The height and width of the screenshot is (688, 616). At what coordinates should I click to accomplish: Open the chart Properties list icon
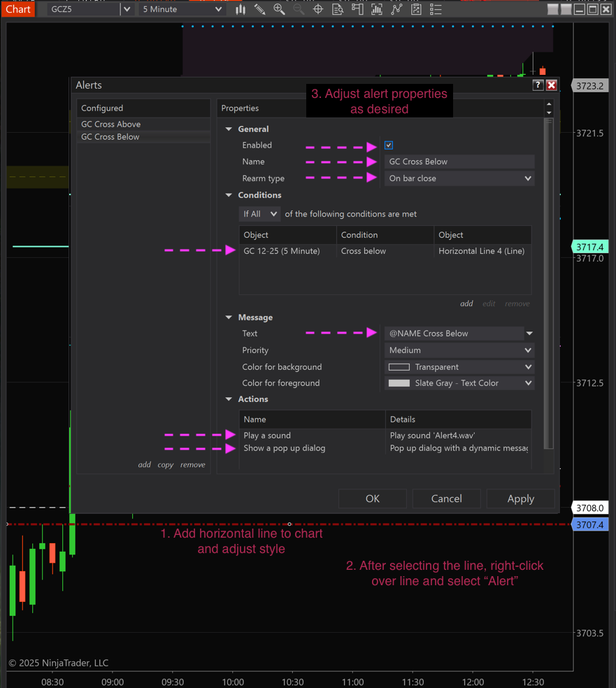[436, 9]
